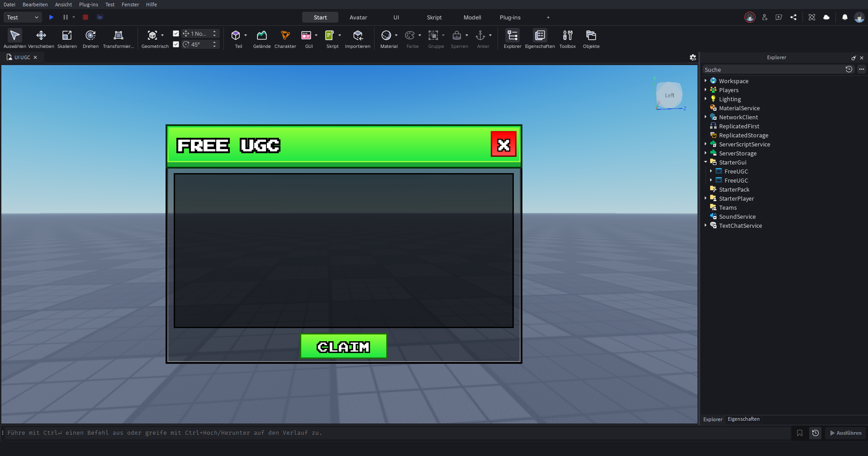Close the FREE UGC dialog with red X

tap(503, 144)
